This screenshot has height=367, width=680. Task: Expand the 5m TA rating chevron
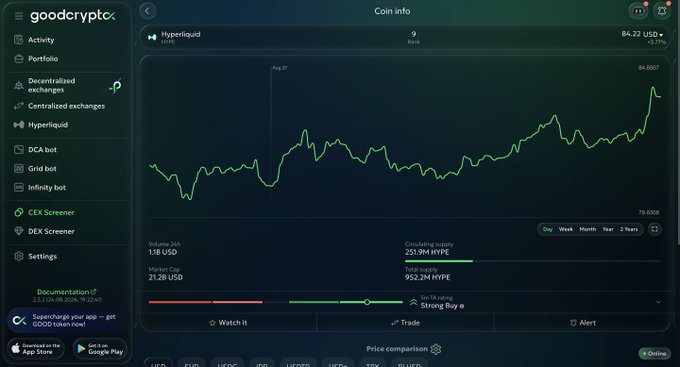658,302
